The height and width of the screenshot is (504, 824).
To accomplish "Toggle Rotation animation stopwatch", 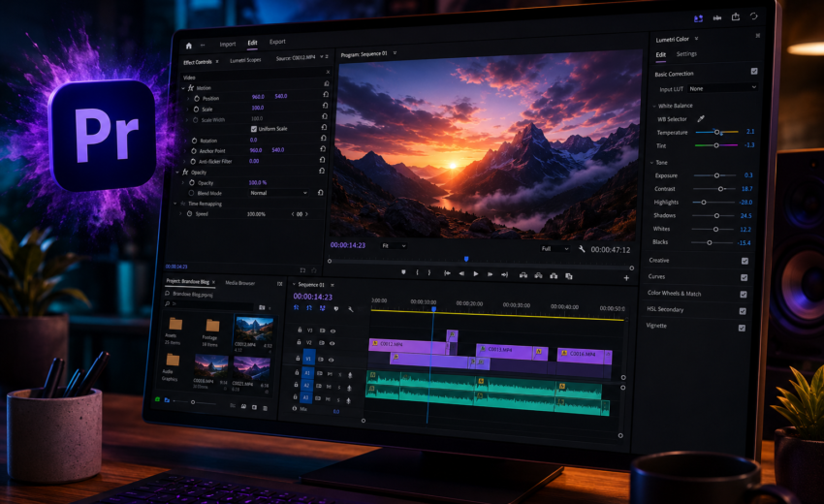I will [x=194, y=141].
